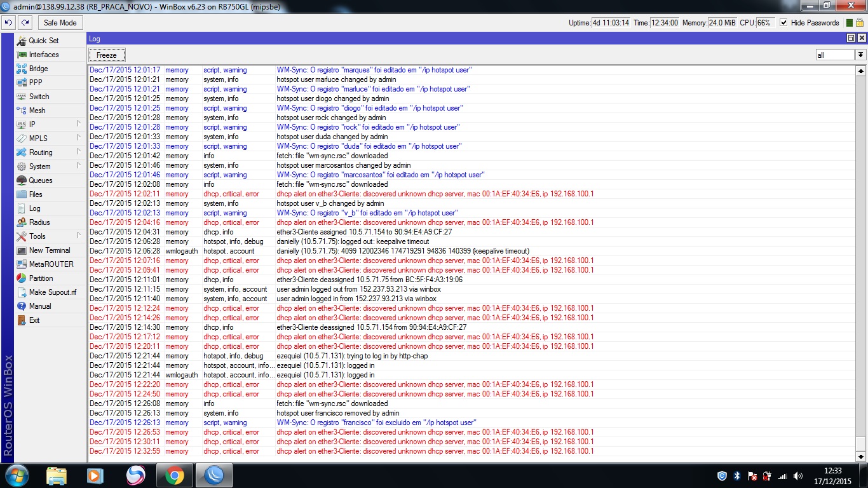868x488 pixels.
Task: Select row "ether3-Cliente assigned 10.5.71.154"
Action: tap(471, 232)
